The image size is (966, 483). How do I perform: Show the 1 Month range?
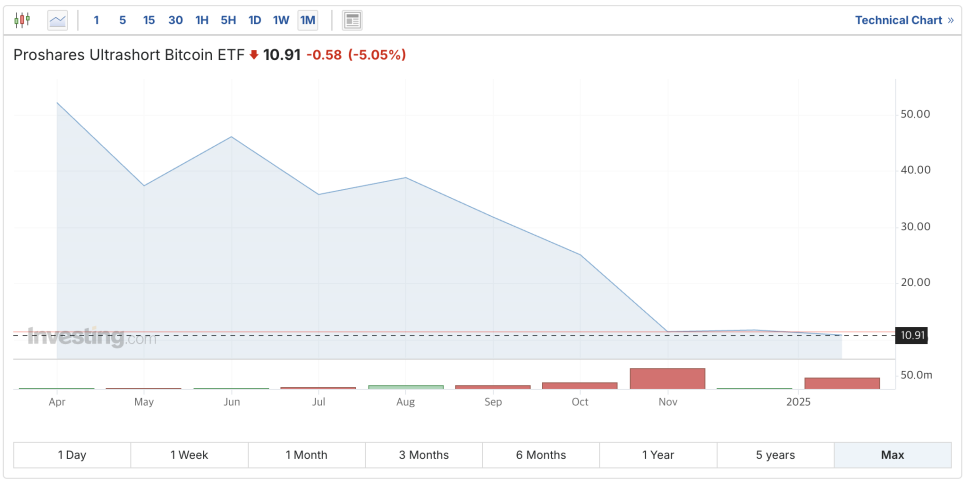[306, 455]
